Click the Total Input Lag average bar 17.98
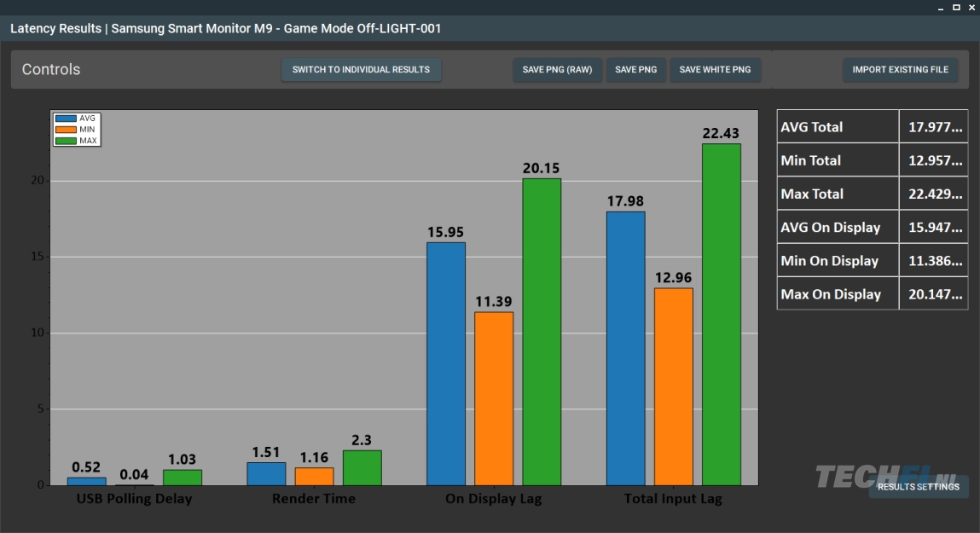This screenshot has width=980, height=533. pos(626,348)
